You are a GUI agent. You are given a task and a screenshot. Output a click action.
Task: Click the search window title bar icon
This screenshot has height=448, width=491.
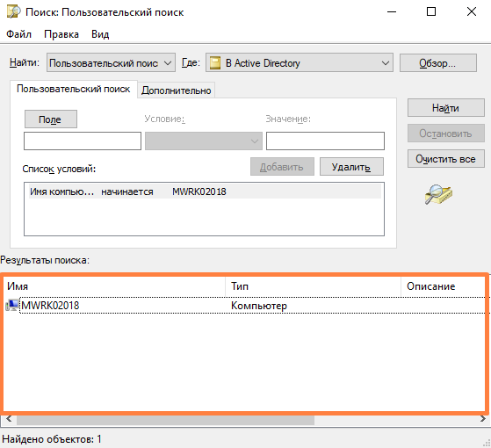tap(13, 12)
